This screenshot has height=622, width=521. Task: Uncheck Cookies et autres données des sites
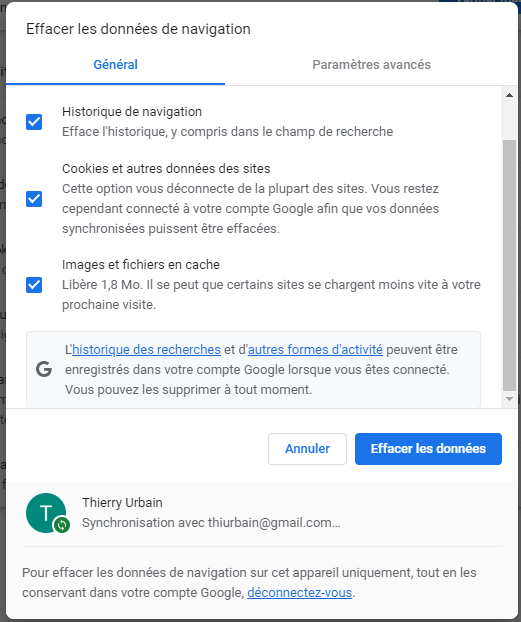[34, 199]
